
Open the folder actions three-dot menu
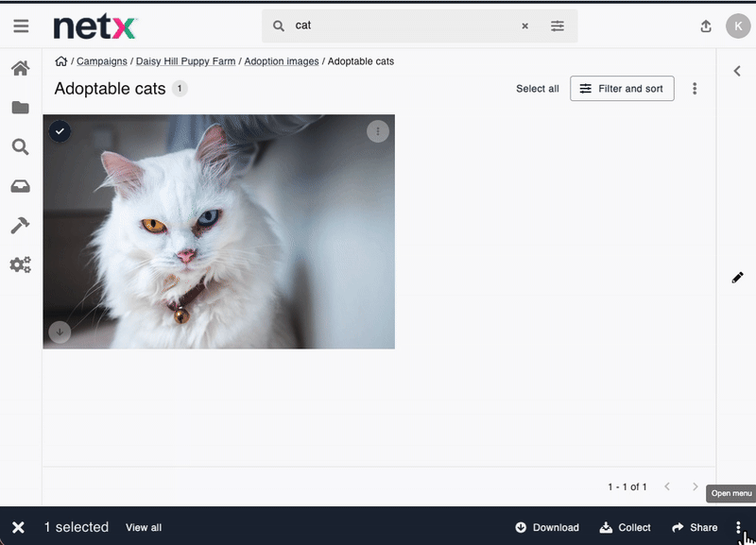(695, 89)
